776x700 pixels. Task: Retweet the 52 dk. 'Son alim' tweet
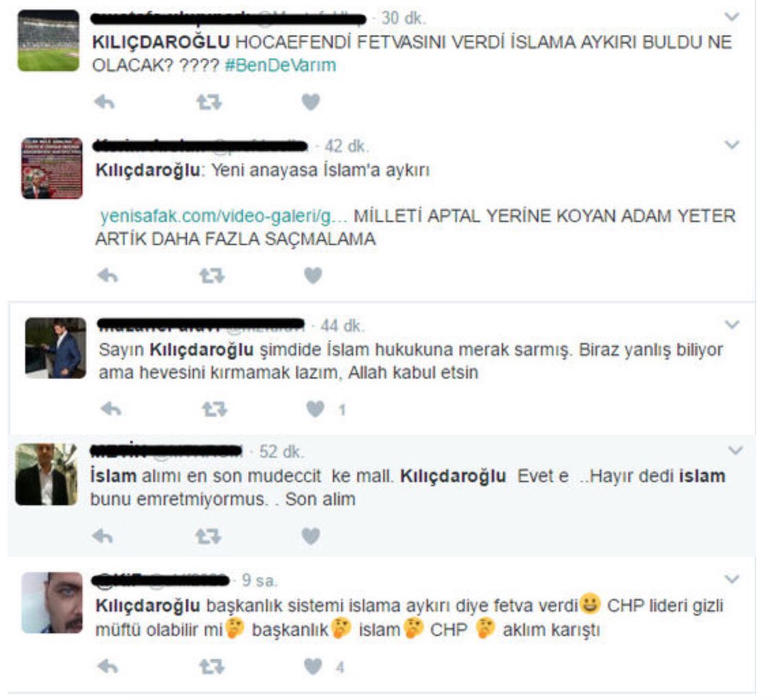pyautogui.click(x=208, y=536)
